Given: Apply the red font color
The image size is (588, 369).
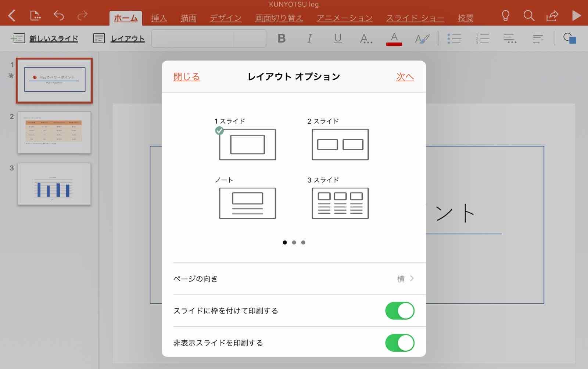Looking at the screenshot, I should pos(394,39).
